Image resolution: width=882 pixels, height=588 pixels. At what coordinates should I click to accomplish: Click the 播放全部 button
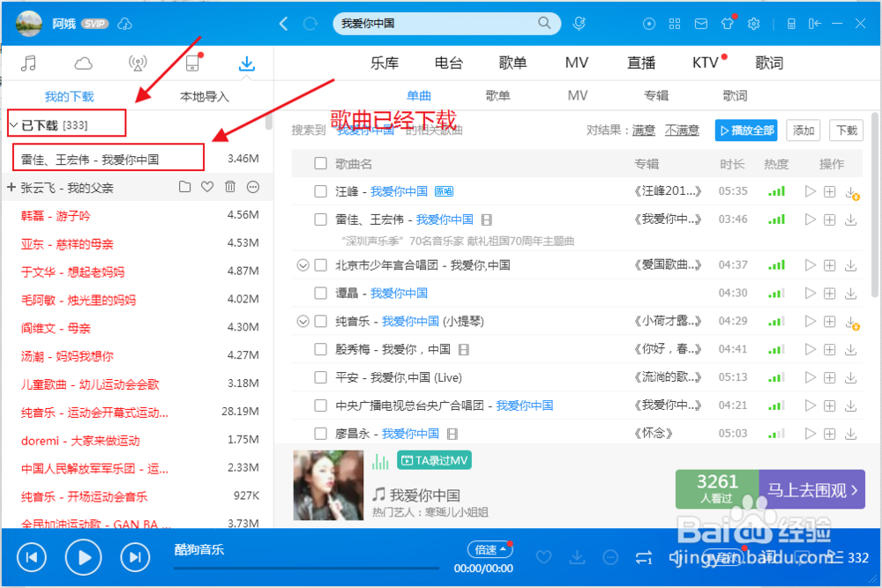click(x=746, y=130)
